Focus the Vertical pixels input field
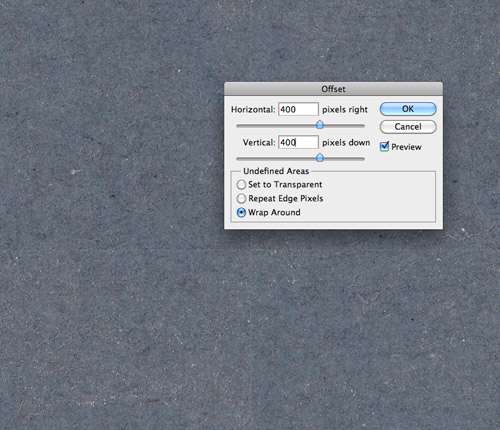500x430 pixels. (x=298, y=142)
